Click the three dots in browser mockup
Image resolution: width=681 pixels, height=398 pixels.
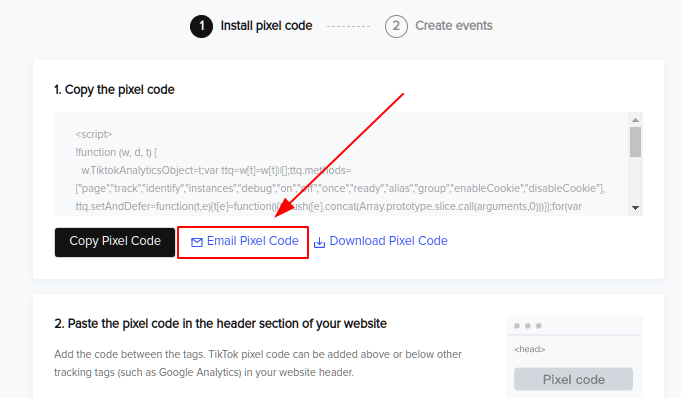(x=528, y=326)
